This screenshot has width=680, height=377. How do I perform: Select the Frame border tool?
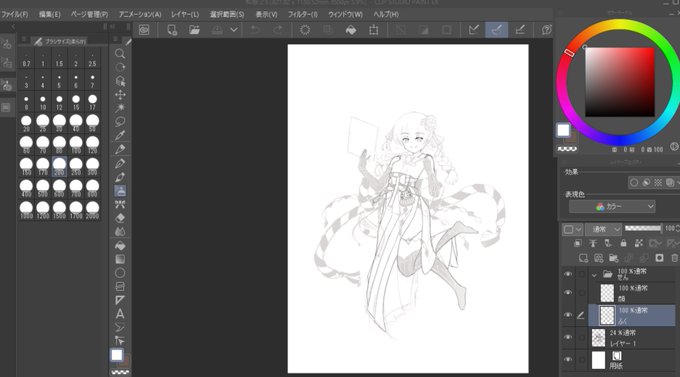120,286
